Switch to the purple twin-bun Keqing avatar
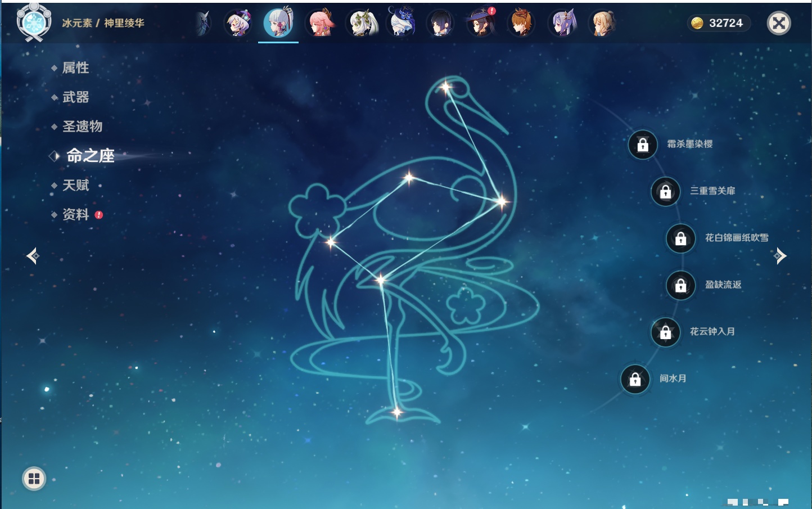 click(x=562, y=24)
